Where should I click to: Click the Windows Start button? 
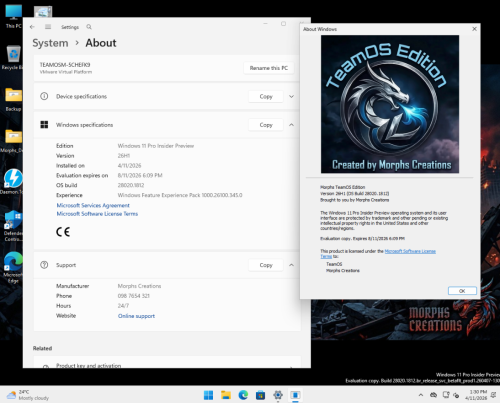(209, 395)
